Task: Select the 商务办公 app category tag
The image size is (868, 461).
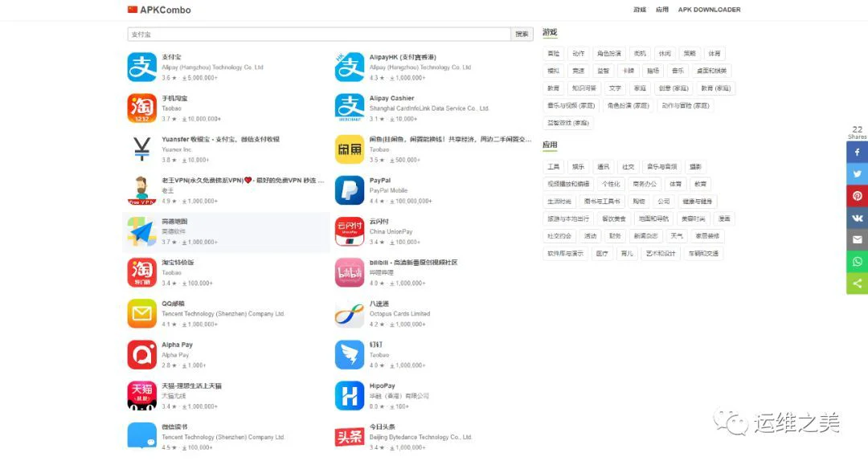Action: (645, 184)
